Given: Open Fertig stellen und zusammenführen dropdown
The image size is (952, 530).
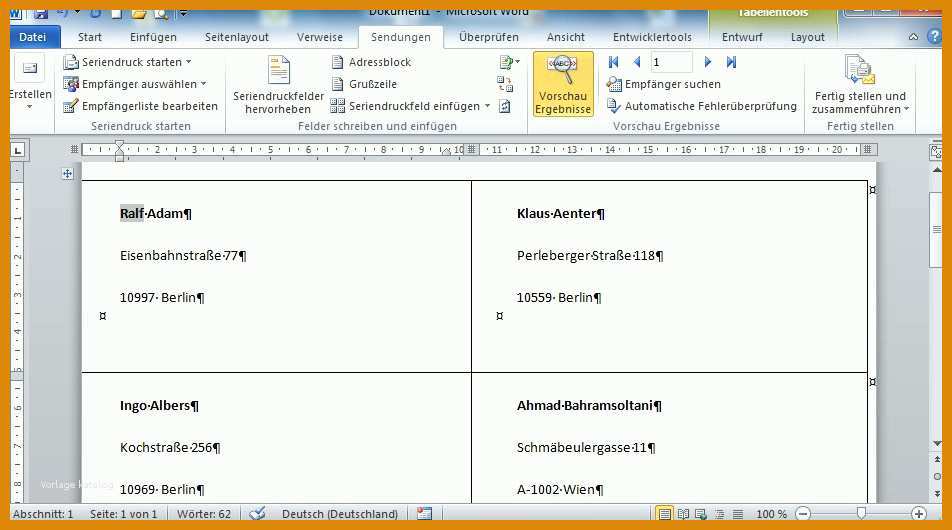Looking at the screenshot, I should [x=860, y=85].
